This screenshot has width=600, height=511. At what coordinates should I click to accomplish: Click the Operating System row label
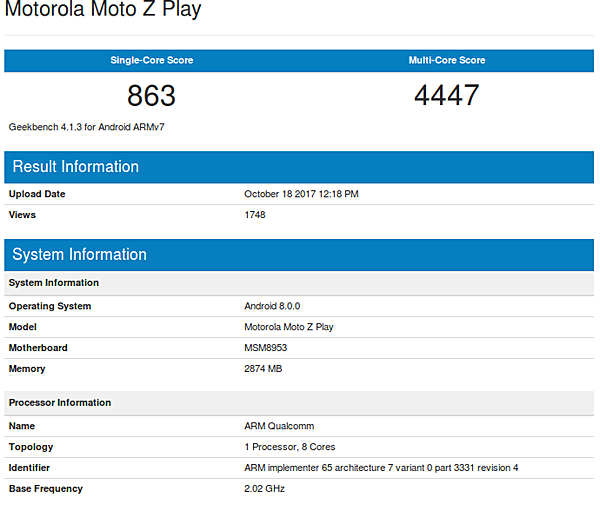(50, 306)
